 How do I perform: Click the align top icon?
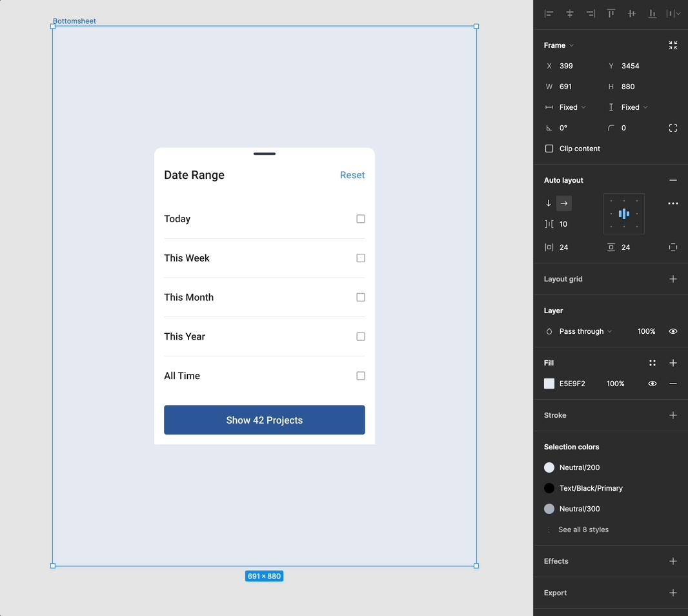[x=611, y=14]
